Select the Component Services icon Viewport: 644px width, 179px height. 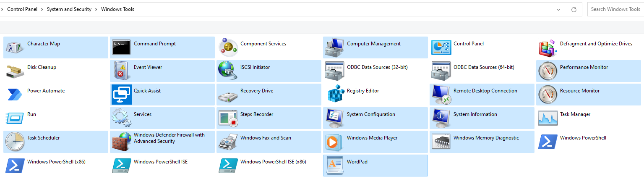[228, 47]
